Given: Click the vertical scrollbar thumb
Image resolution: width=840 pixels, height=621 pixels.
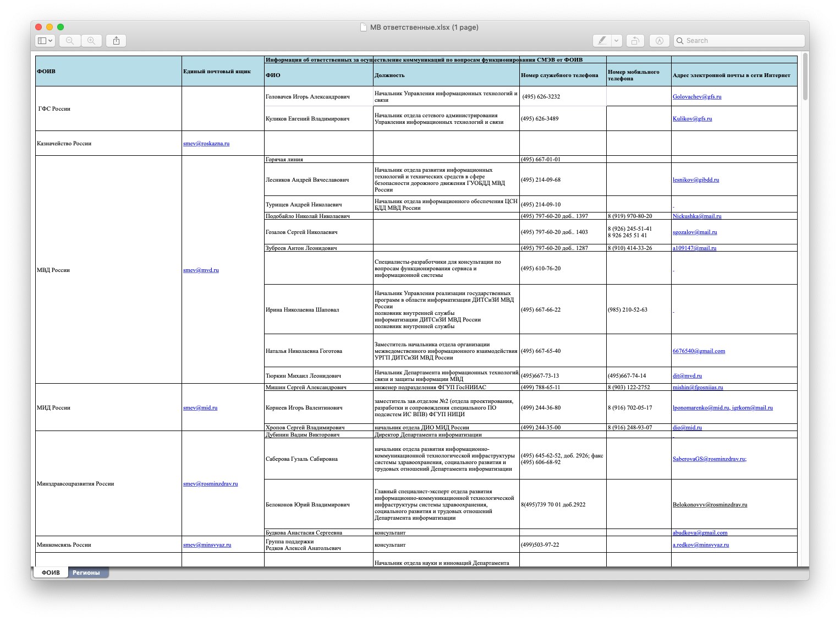Looking at the screenshot, I should pos(805,77).
